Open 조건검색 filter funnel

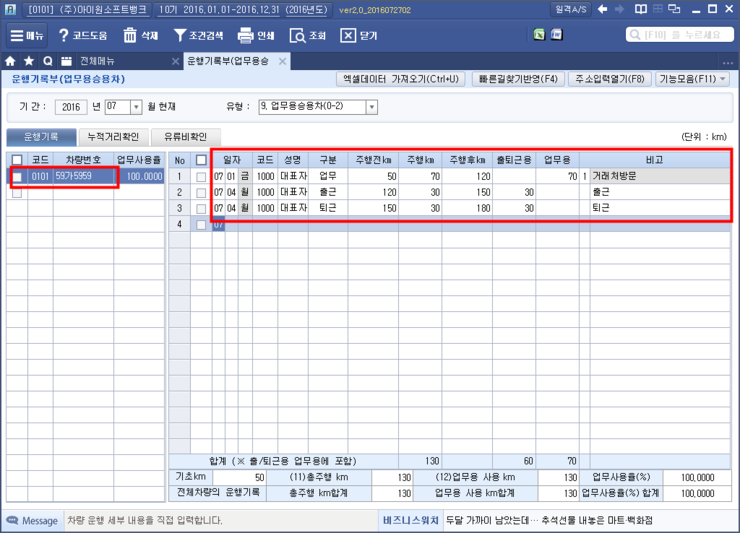tap(180, 35)
